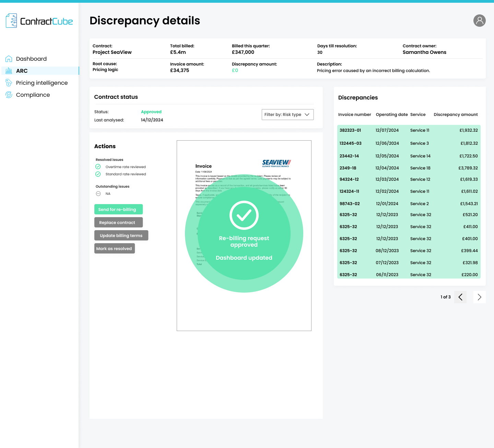Click Project SeaView contract name
The image size is (494, 448).
(x=112, y=52)
